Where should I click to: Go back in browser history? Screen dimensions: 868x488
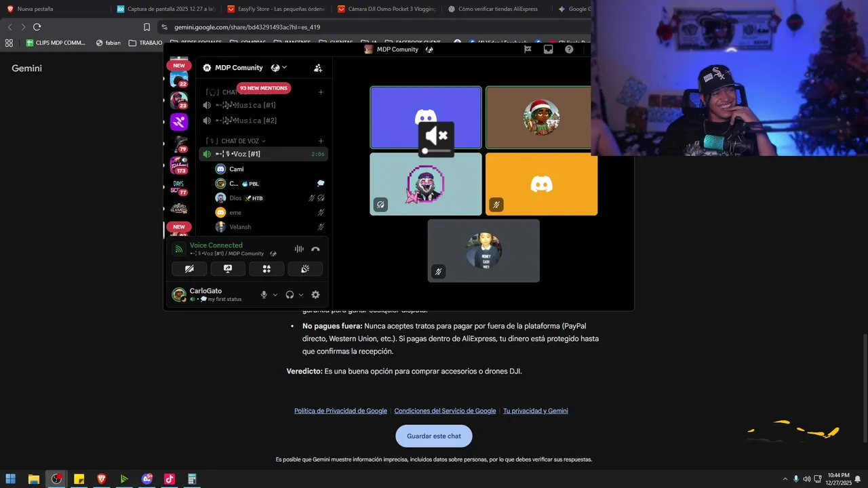tap(9, 27)
